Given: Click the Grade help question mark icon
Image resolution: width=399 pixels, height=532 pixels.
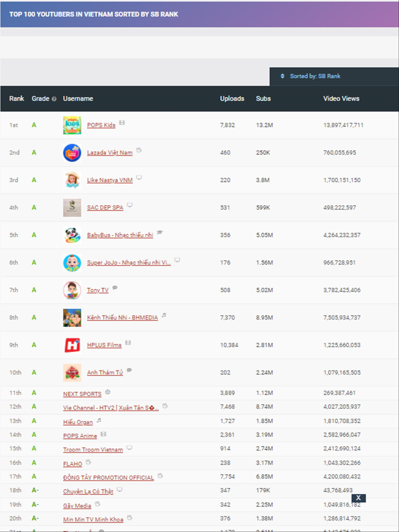Looking at the screenshot, I should (x=54, y=99).
